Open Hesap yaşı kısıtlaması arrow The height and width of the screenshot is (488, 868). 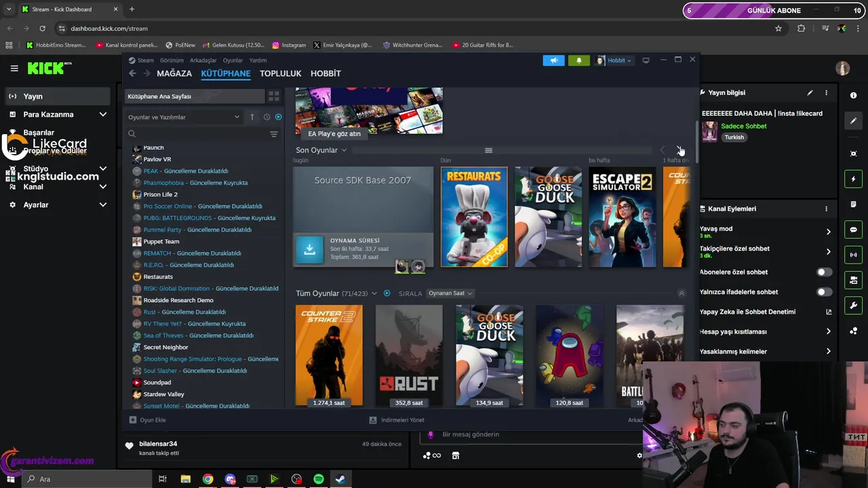pos(828,331)
